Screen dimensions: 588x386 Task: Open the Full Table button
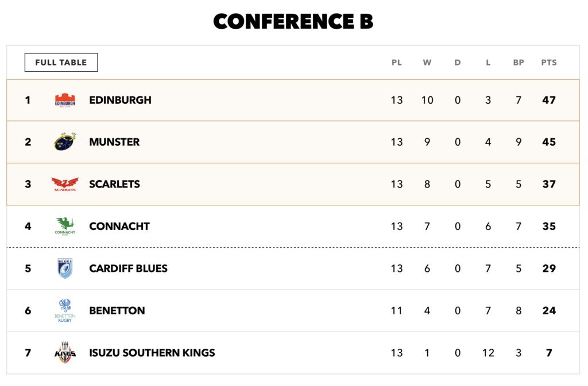click(x=61, y=62)
